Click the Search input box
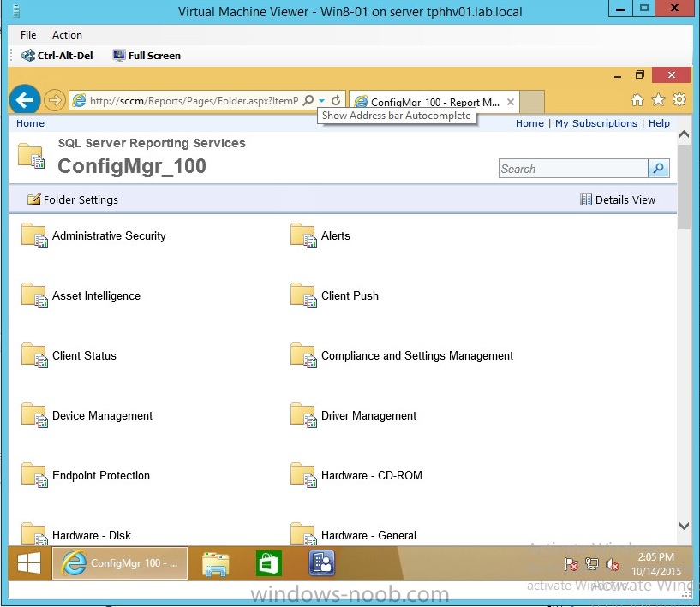The image size is (700, 607). (573, 169)
